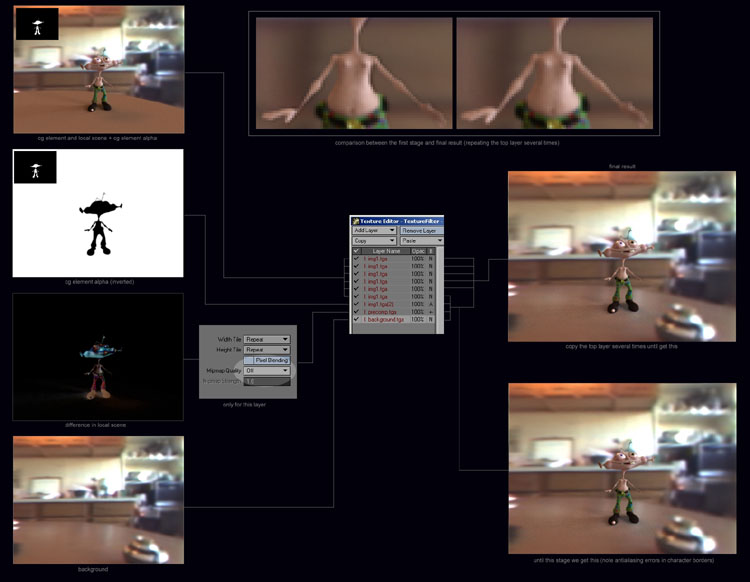Click the right final result comparison image

[555, 73]
